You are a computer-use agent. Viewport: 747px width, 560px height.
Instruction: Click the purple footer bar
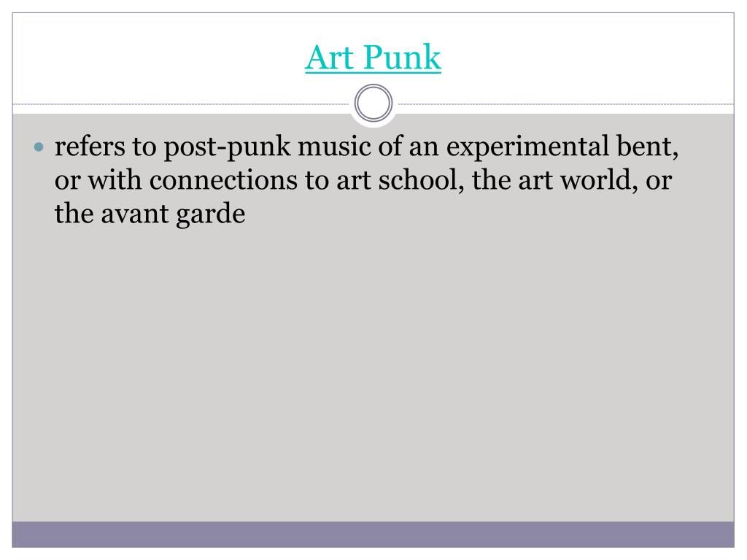click(373, 534)
